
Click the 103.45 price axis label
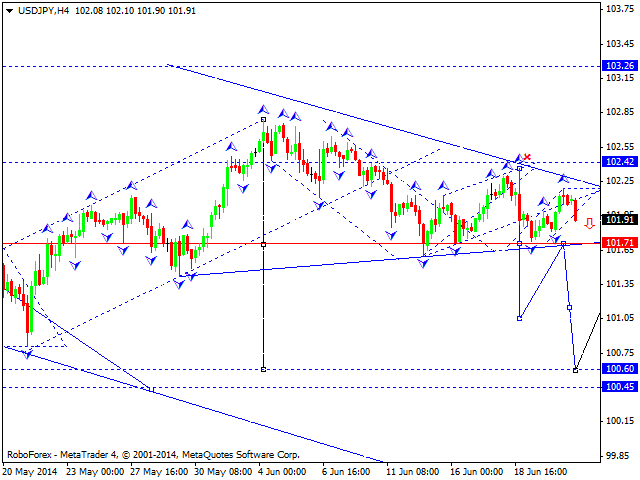click(620, 44)
